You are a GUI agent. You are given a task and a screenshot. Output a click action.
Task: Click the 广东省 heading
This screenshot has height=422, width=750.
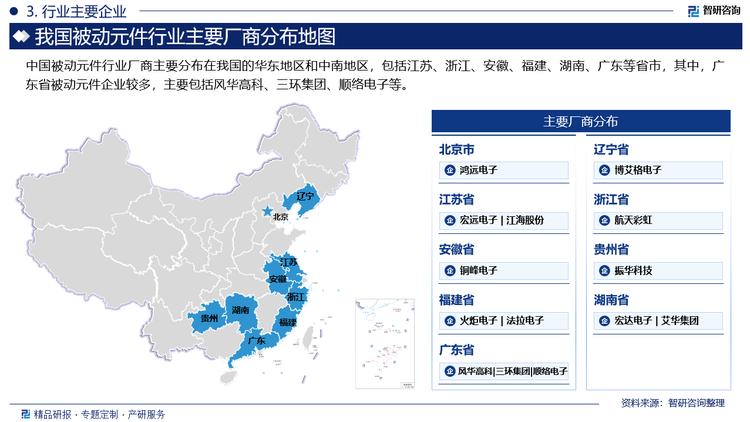tap(456, 350)
